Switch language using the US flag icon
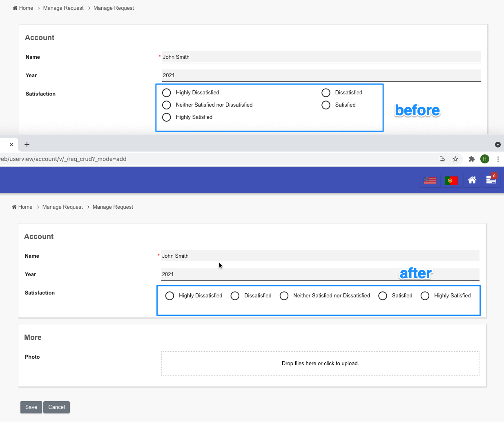 (x=430, y=180)
